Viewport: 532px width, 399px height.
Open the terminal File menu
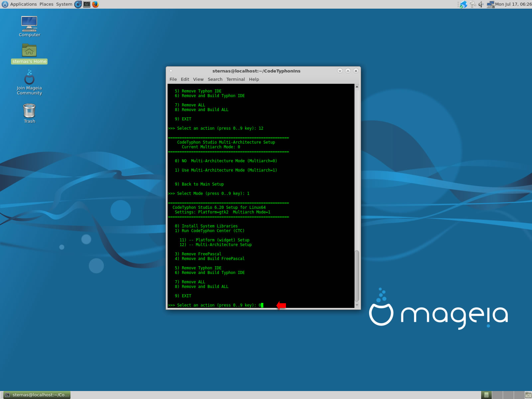coord(173,79)
